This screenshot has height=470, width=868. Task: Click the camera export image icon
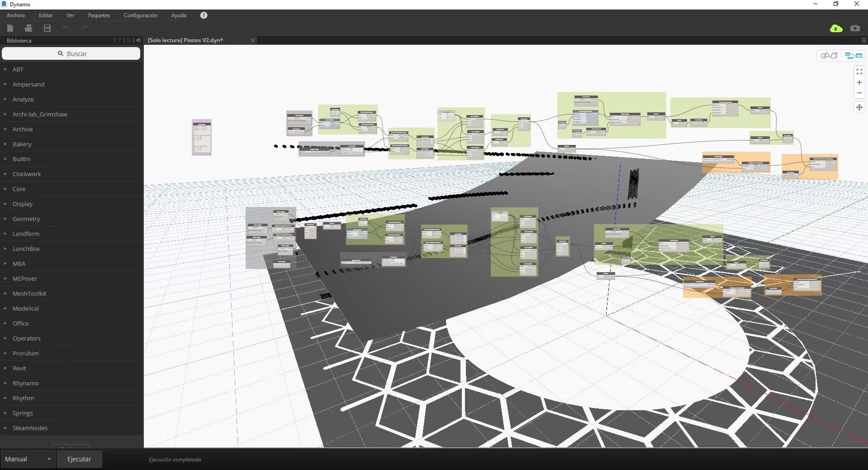pos(854,29)
